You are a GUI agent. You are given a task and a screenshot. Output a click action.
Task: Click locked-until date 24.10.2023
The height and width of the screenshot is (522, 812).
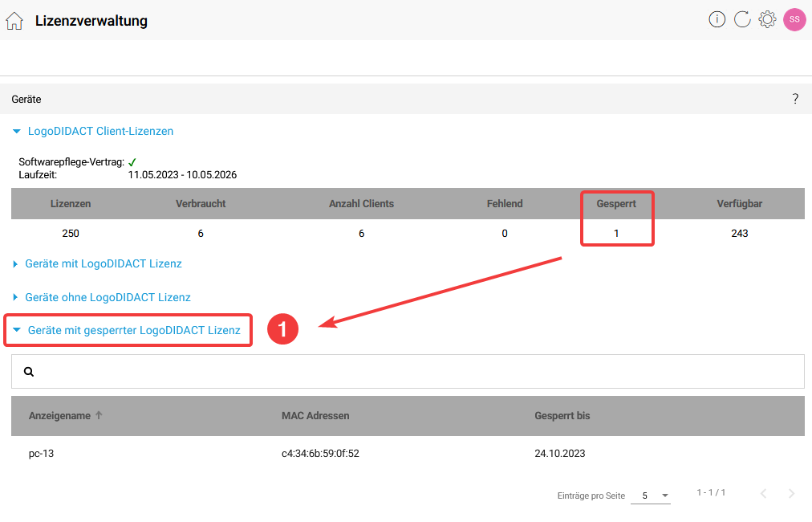click(560, 454)
